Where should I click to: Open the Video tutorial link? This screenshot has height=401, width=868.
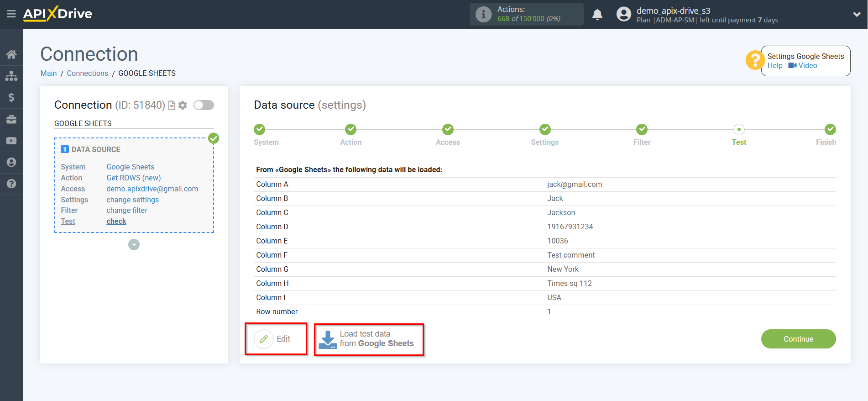coord(803,66)
